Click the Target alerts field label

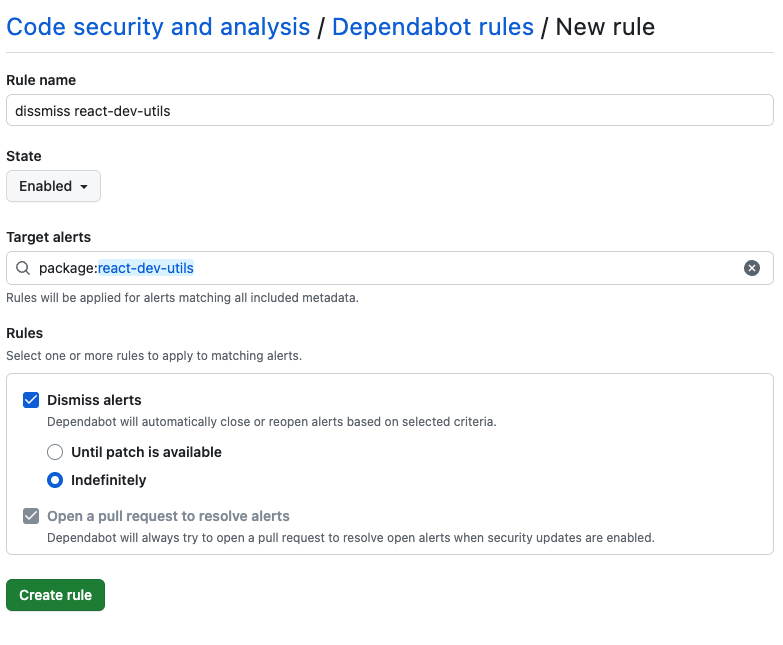(x=48, y=237)
